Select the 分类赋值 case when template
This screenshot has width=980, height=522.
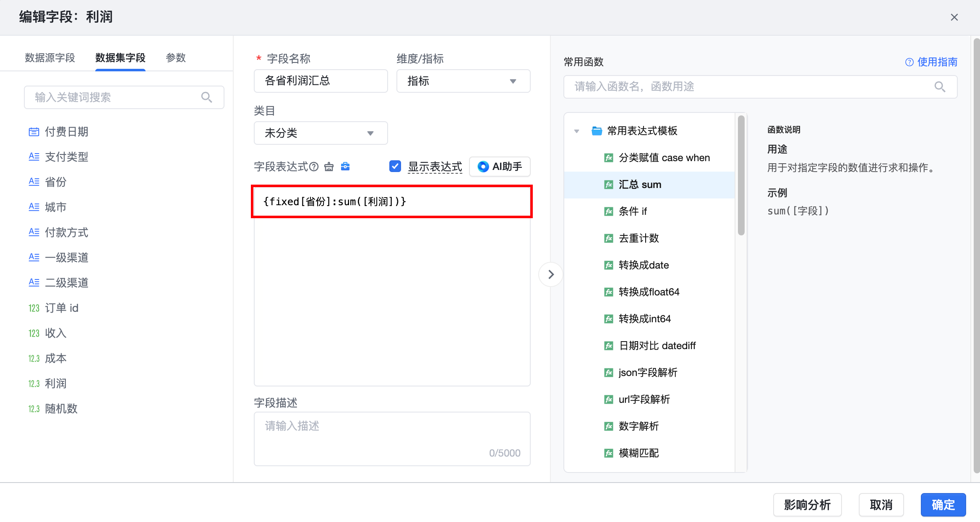664,158
